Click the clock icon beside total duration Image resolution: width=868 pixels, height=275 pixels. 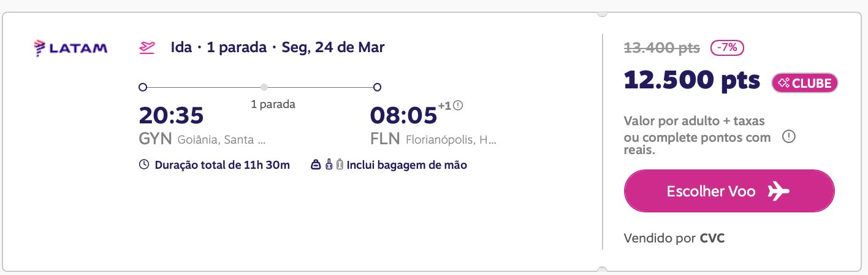click(x=144, y=165)
